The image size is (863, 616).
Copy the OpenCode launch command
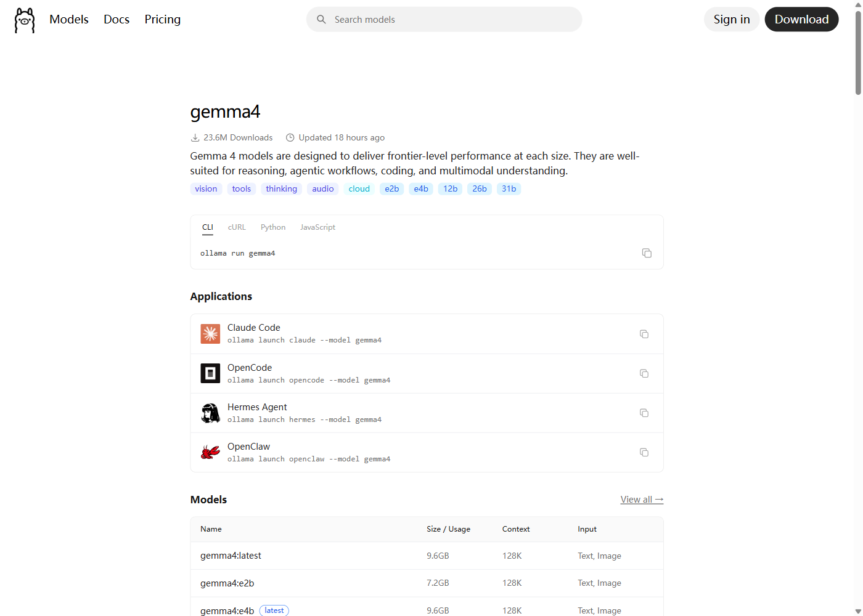pos(644,373)
